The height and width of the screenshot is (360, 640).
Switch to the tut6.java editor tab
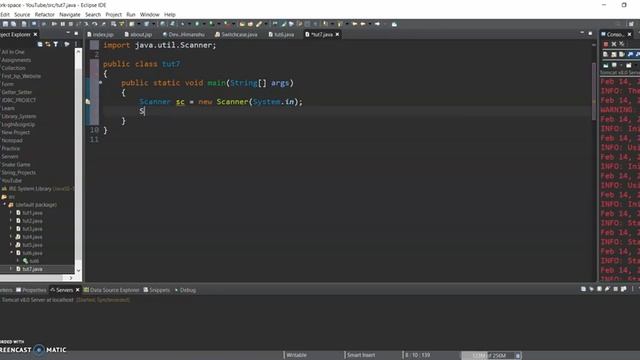tap(281, 35)
